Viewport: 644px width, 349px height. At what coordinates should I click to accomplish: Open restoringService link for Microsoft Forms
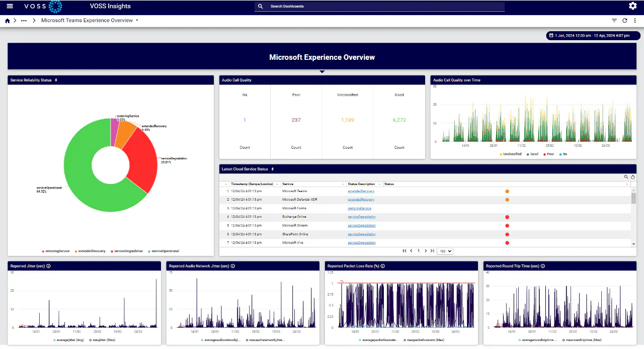coord(360,208)
